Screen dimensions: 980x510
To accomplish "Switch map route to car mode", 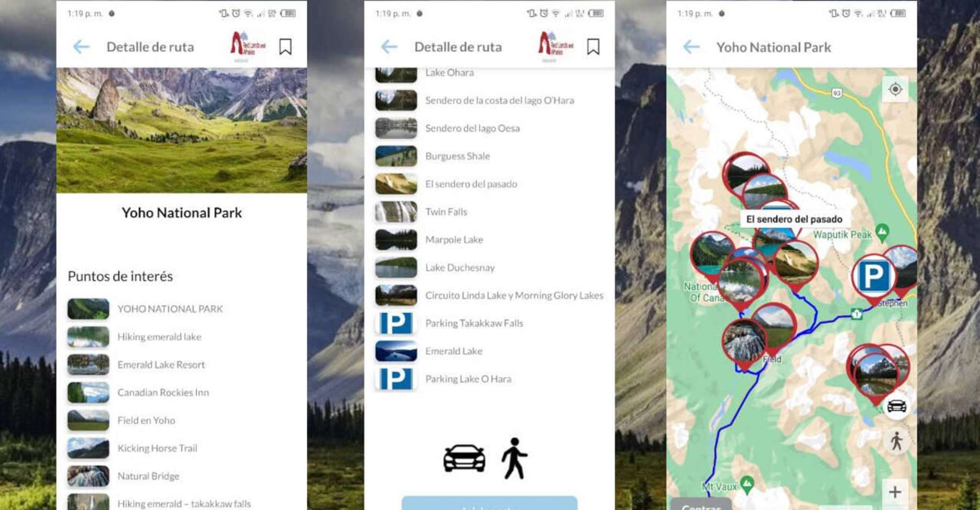I will click(x=896, y=406).
